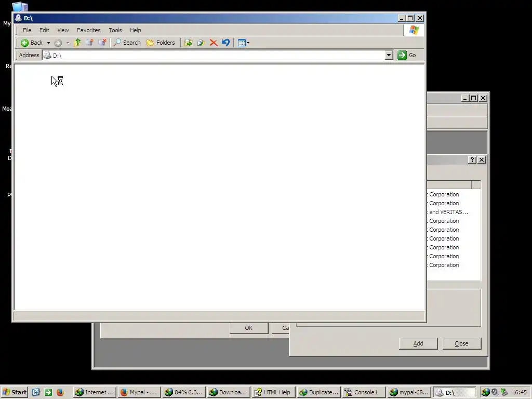Click the D:\ taskbar button
This screenshot has height=399, width=532.
pos(454,392)
